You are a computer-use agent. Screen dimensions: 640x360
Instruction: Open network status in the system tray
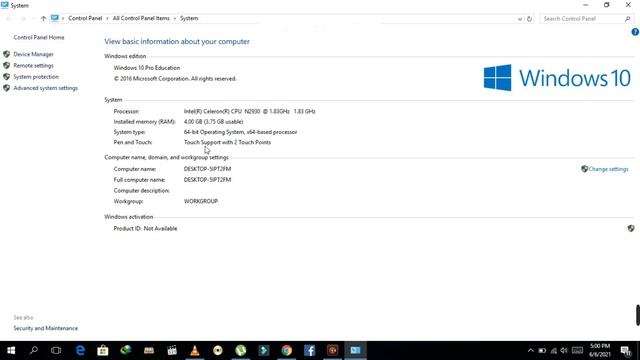coord(553,351)
